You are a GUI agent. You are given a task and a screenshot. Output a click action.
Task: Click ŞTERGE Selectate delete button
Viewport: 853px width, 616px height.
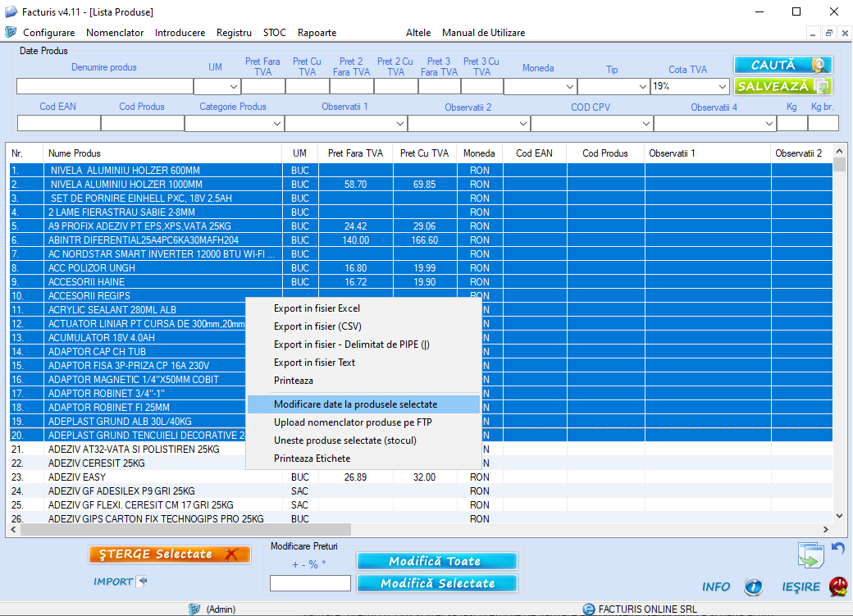(169, 554)
